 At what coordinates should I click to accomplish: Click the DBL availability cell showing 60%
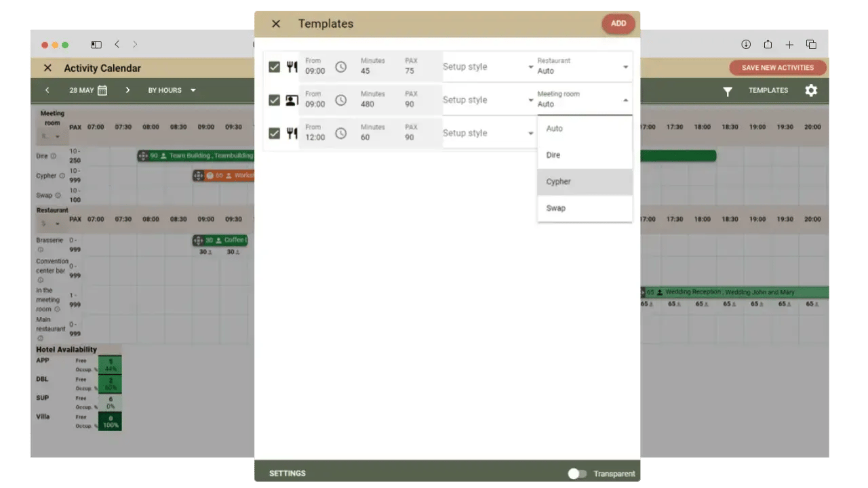pos(110,384)
